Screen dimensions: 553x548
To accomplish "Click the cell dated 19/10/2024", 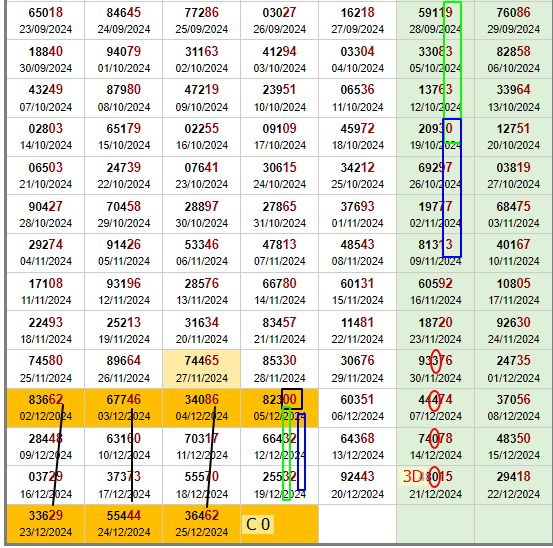I will (435, 137).
